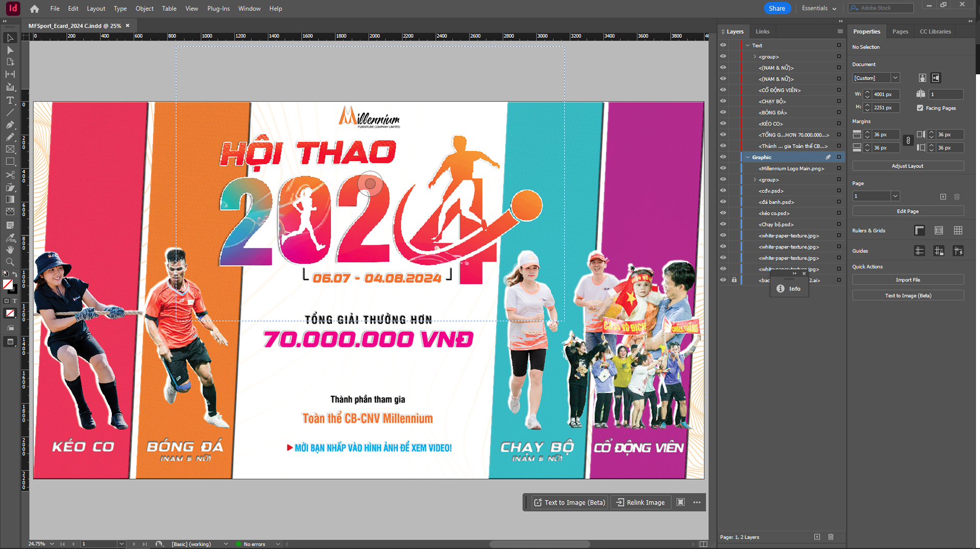
Task: Click the Edit Page button
Action: click(908, 211)
